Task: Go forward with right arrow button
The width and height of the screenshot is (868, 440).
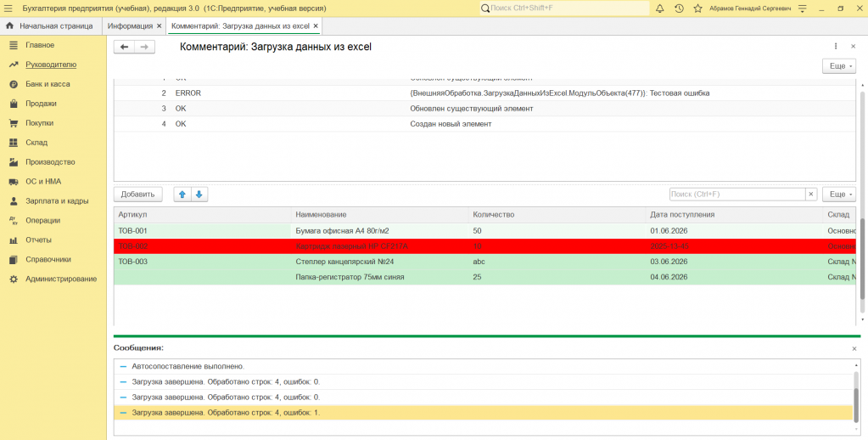Action: point(144,47)
